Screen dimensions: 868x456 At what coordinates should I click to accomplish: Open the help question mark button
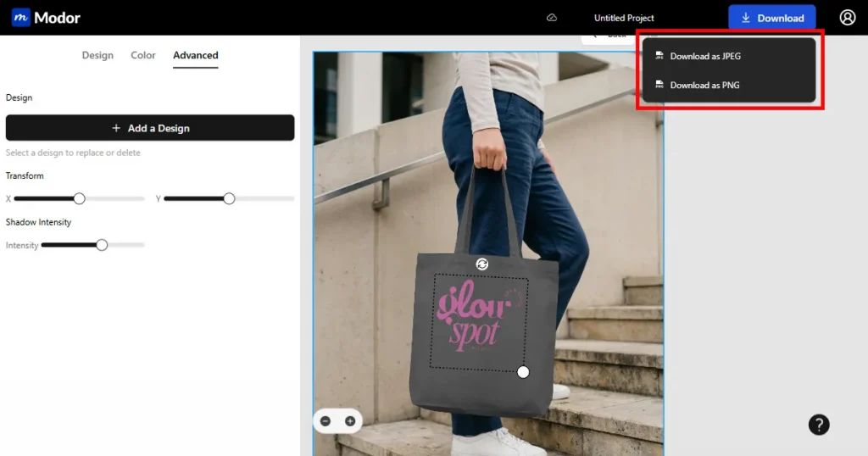click(x=819, y=425)
